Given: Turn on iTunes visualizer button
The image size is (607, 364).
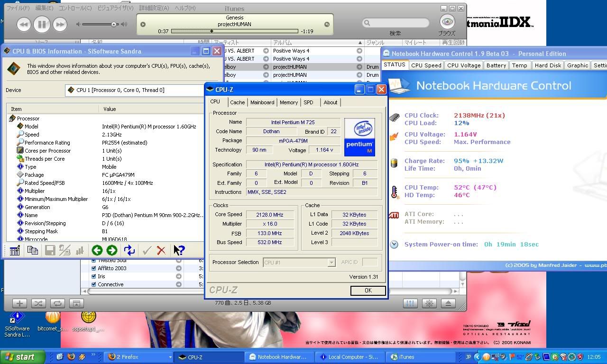Looking at the screenshot, I should click(x=429, y=303).
